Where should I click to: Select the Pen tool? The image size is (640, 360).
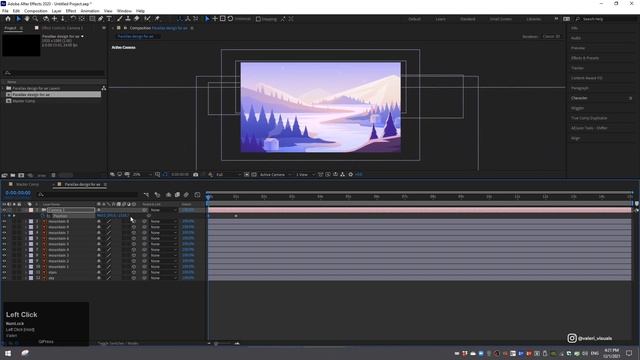click(x=100, y=19)
